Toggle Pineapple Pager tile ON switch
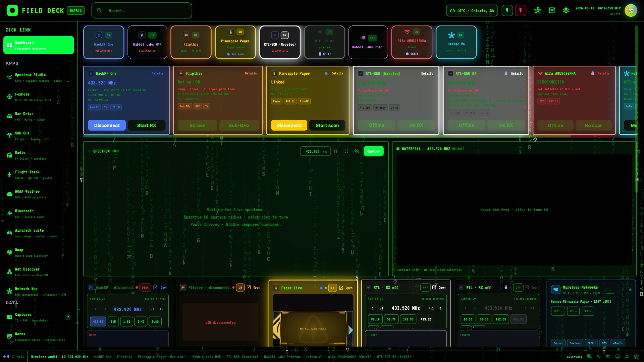The width and height of the screenshot is (644, 362). (240, 32)
